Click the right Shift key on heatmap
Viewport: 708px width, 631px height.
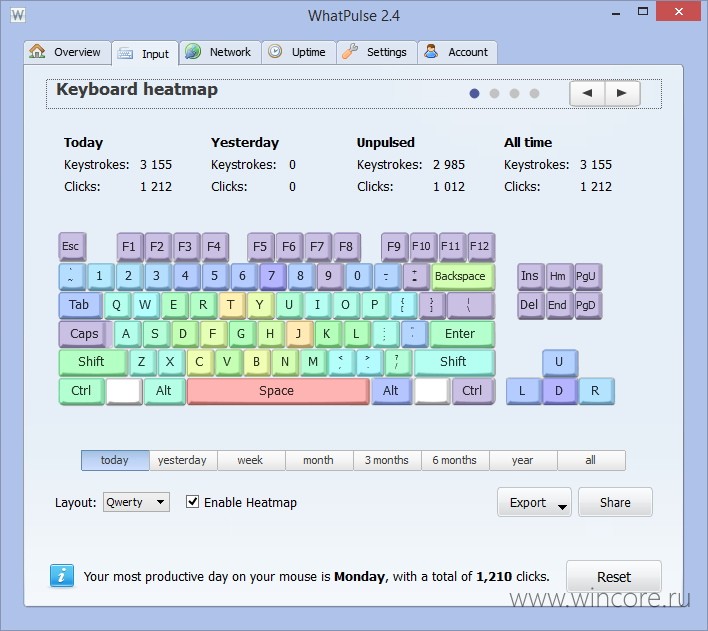pos(455,362)
